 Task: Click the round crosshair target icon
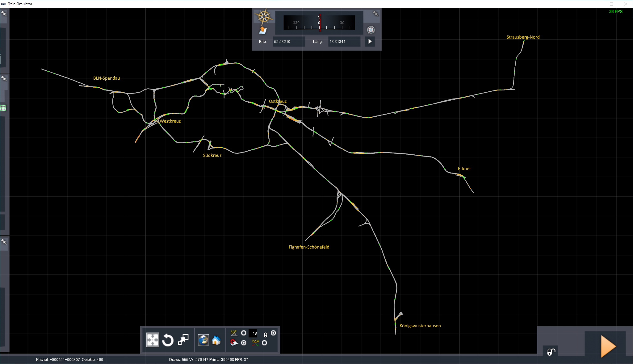[x=371, y=30]
